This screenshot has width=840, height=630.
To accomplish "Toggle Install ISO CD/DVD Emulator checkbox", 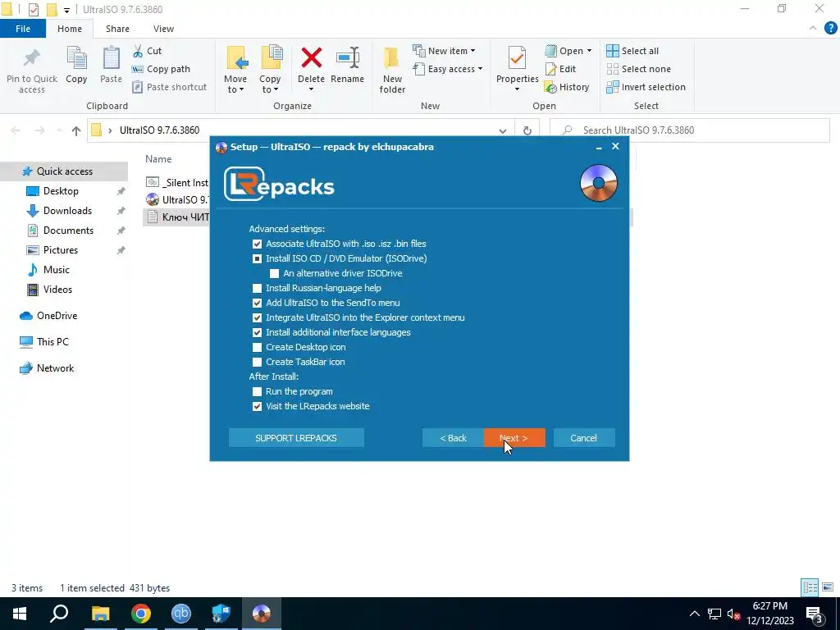I will coord(257,258).
